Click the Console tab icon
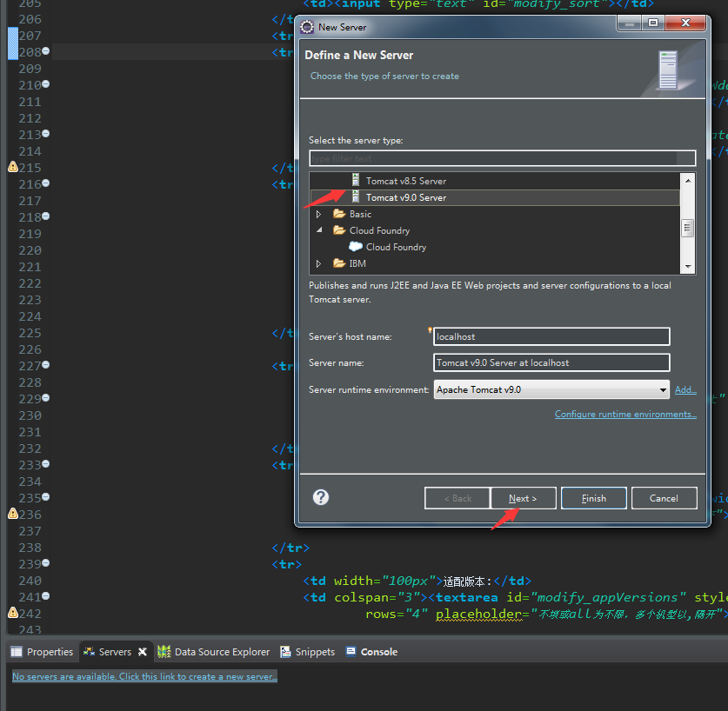 351,651
